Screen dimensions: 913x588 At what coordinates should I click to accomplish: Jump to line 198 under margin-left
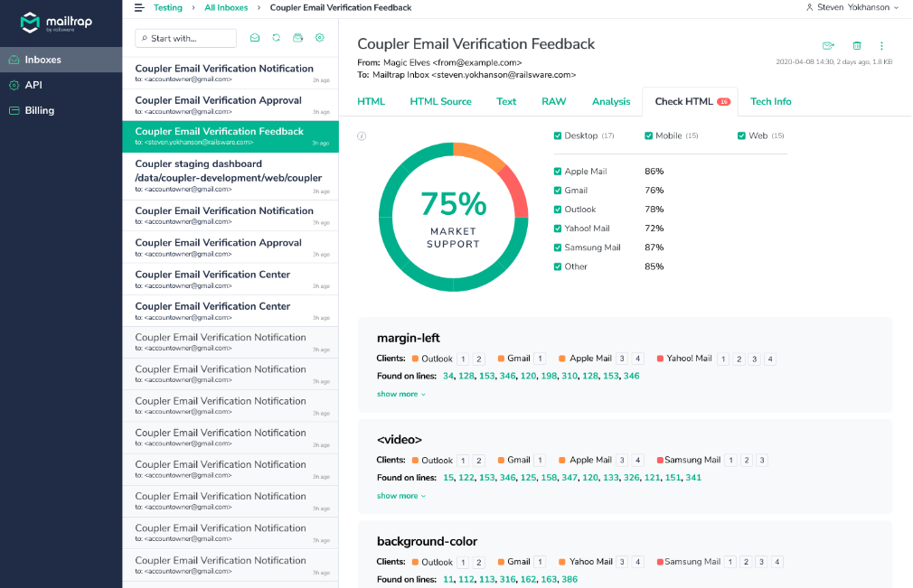pyautogui.click(x=549, y=377)
